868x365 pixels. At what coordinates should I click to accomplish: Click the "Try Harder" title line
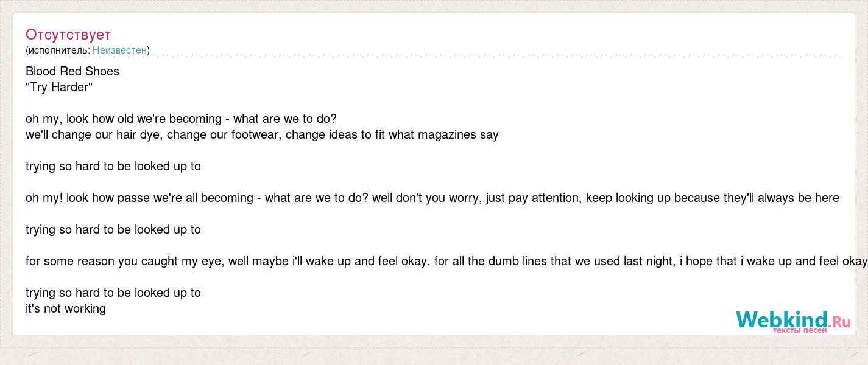click(59, 87)
